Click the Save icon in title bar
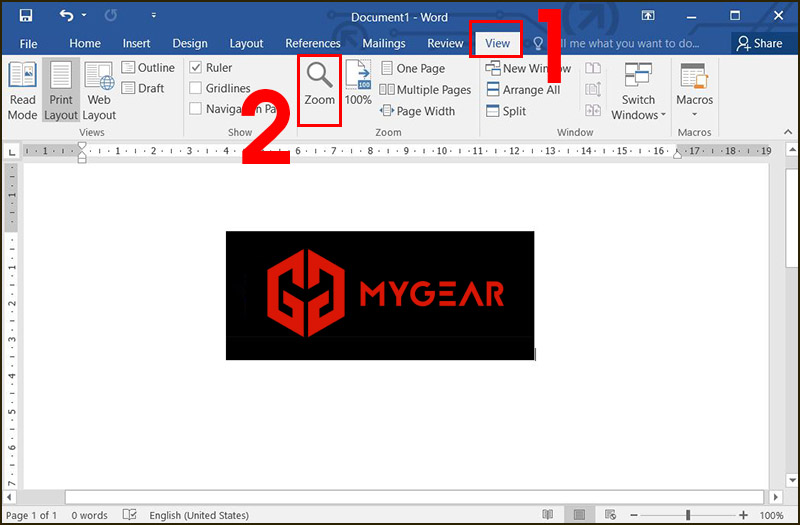 [26, 15]
